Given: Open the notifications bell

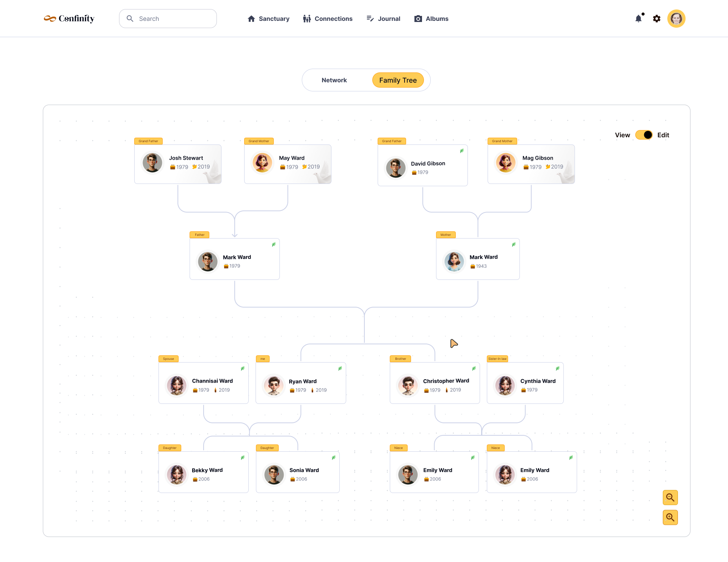Looking at the screenshot, I should (x=639, y=19).
